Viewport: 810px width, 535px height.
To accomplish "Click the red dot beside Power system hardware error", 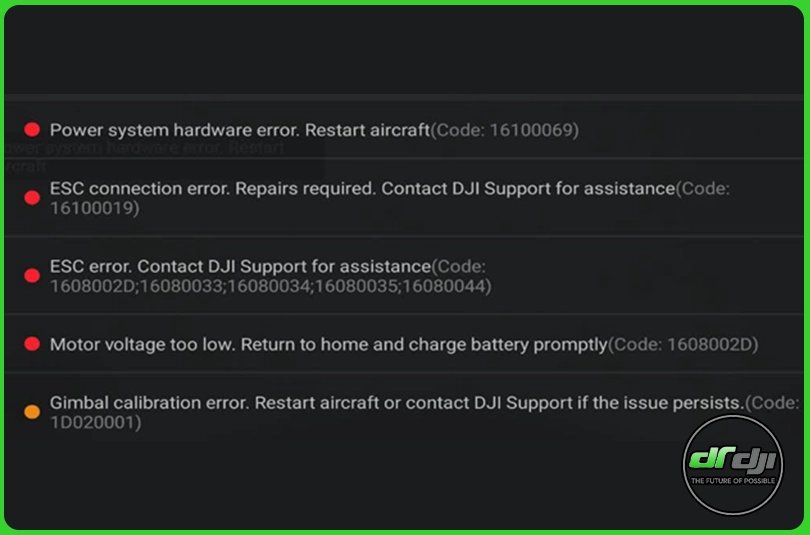I will [x=32, y=130].
